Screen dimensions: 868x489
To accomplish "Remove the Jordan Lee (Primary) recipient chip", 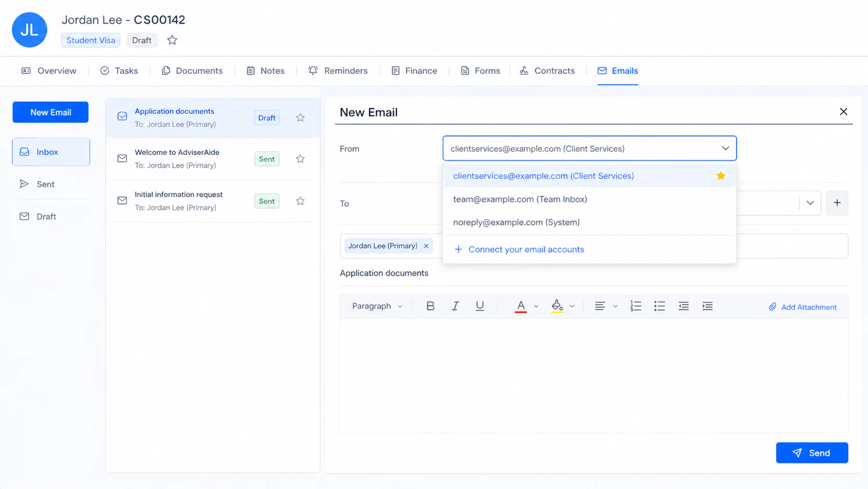I will coord(426,246).
